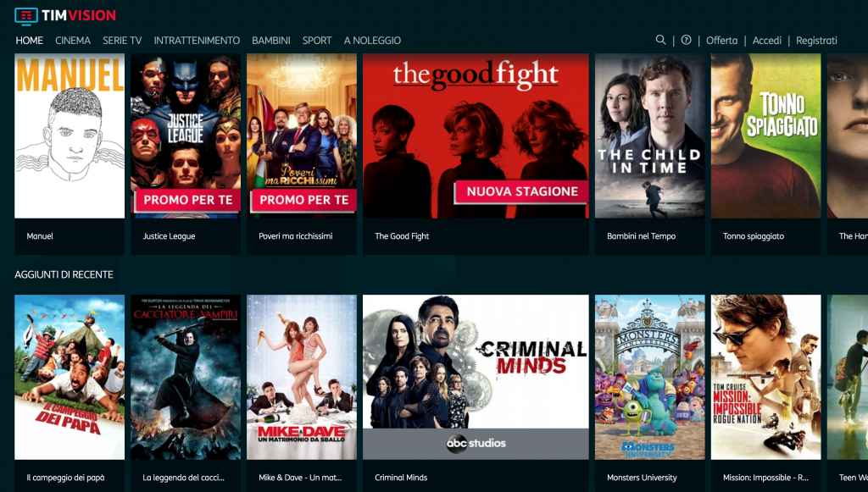Switch to the SPORT section
The width and height of the screenshot is (868, 492).
[x=317, y=41]
